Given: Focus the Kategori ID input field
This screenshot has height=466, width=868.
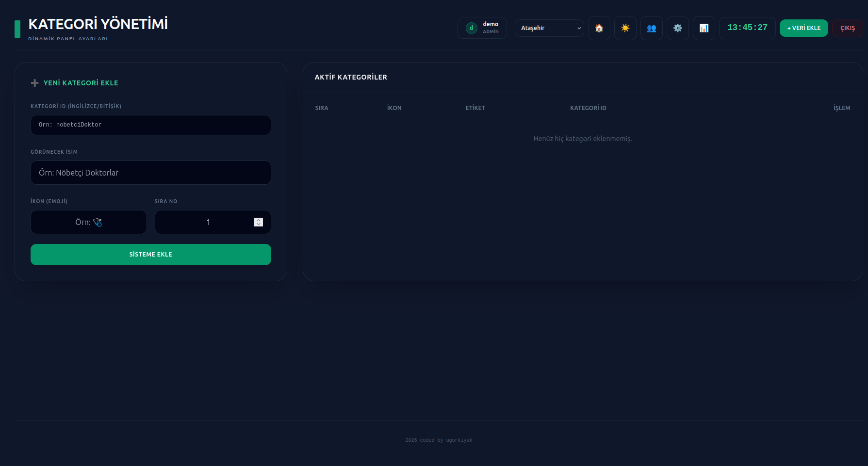Looking at the screenshot, I should 151,125.
